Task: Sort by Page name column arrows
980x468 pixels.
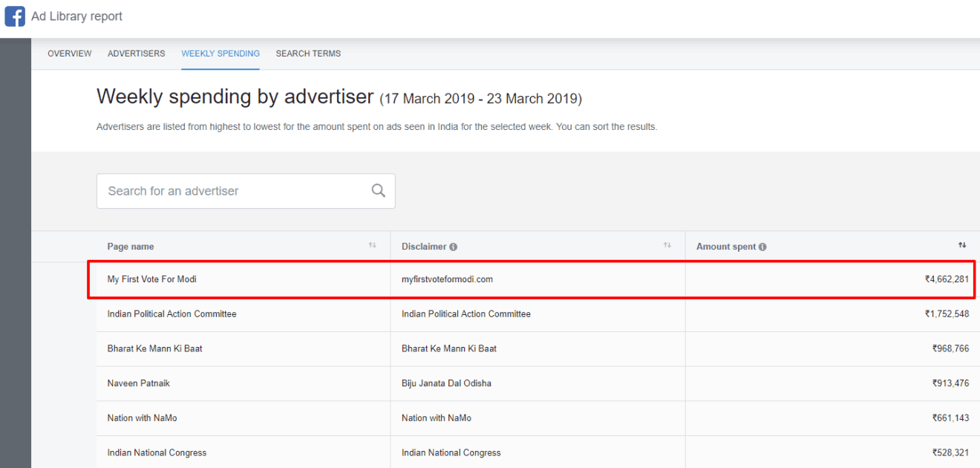Action: 372,246
